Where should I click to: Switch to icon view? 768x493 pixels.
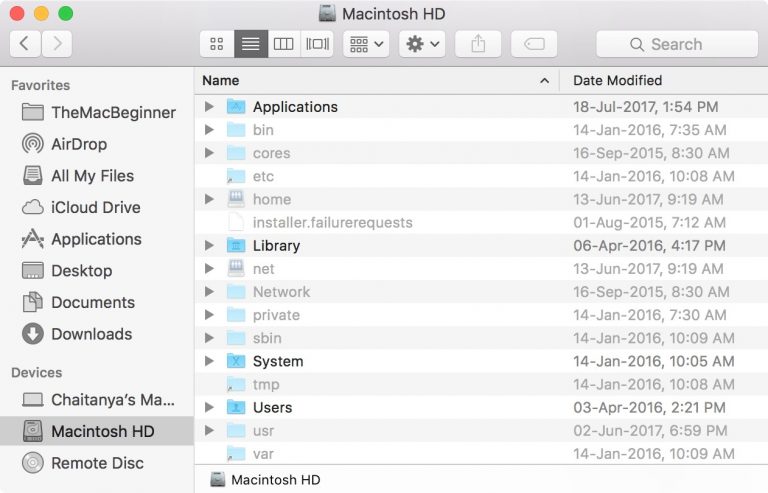[217, 44]
